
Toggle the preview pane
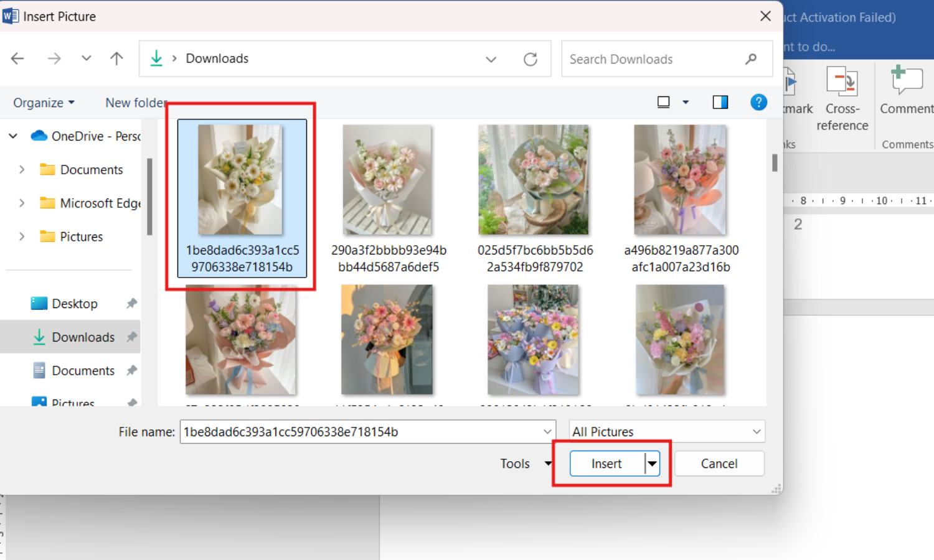click(x=720, y=102)
